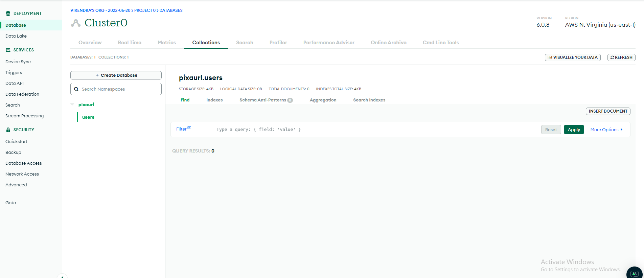
Task: Open the Performance Advisor tab
Action: pyautogui.click(x=329, y=43)
